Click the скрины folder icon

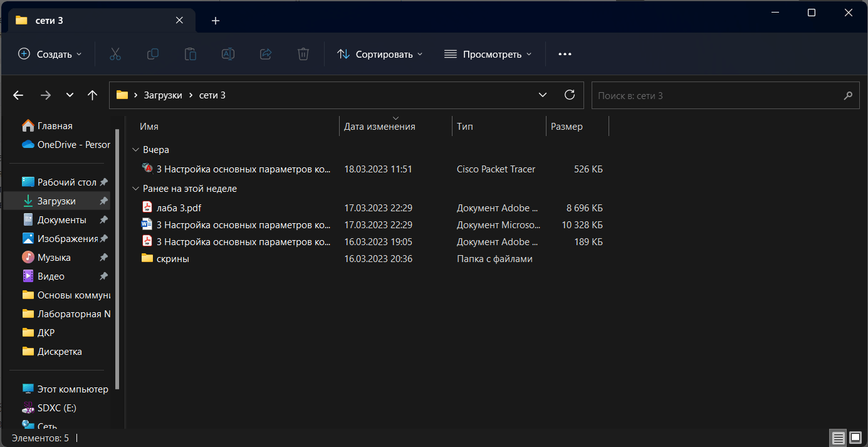pos(147,258)
